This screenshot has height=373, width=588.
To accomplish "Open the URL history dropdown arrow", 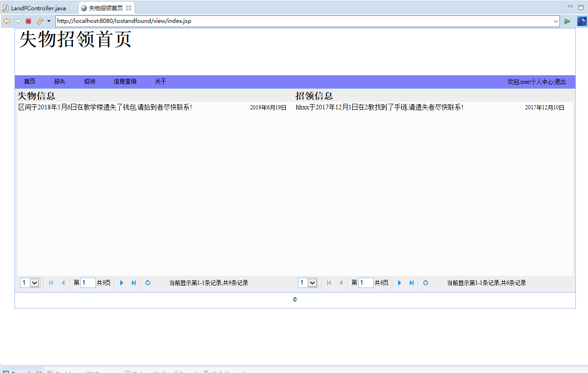I will [x=555, y=21].
